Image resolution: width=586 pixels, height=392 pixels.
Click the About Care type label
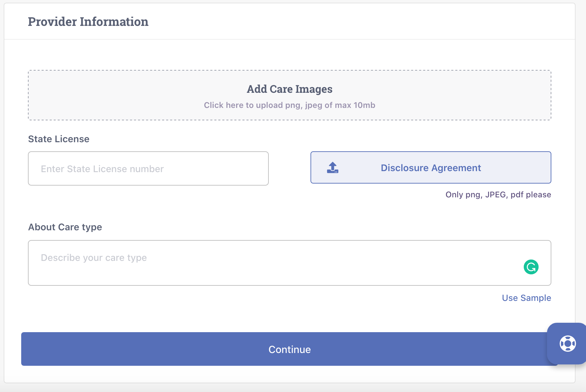[x=65, y=227]
